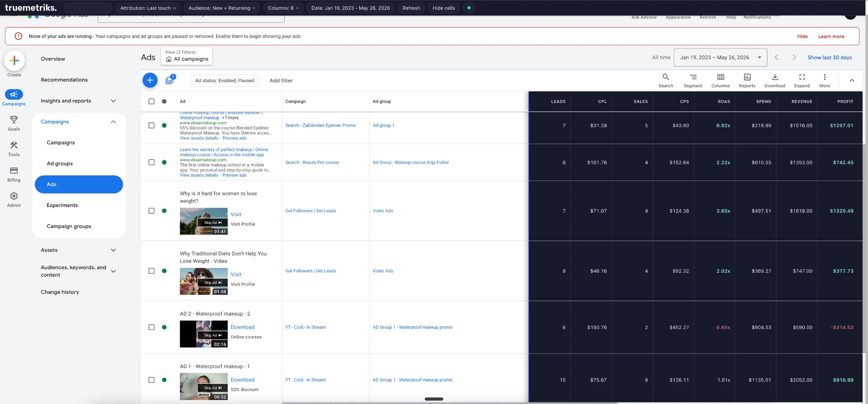The height and width of the screenshot is (404, 868).
Task: Select Experiments in sidebar
Action: point(62,205)
